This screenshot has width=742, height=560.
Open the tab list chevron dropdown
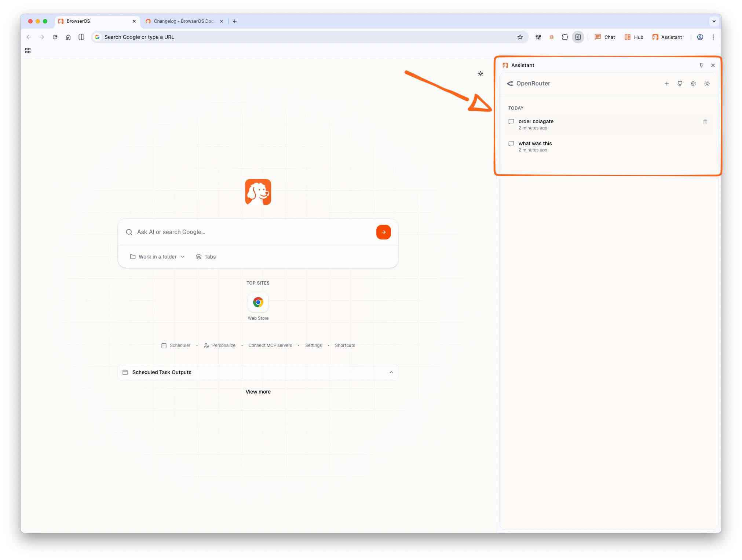(x=714, y=21)
